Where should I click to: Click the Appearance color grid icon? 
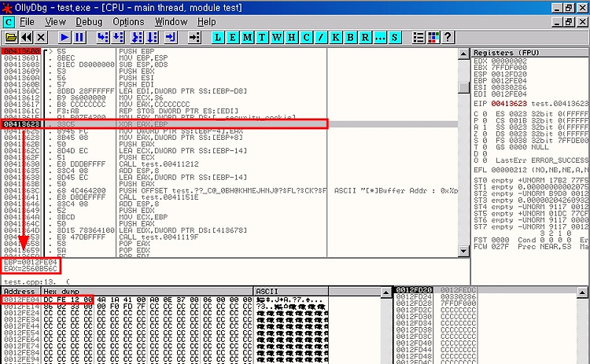[x=433, y=37]
